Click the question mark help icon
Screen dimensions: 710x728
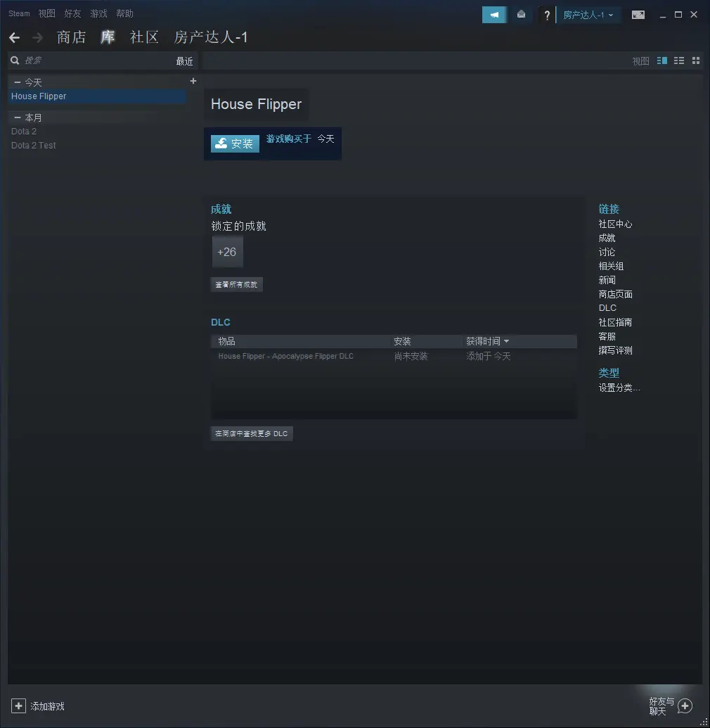tap(547, 15)
